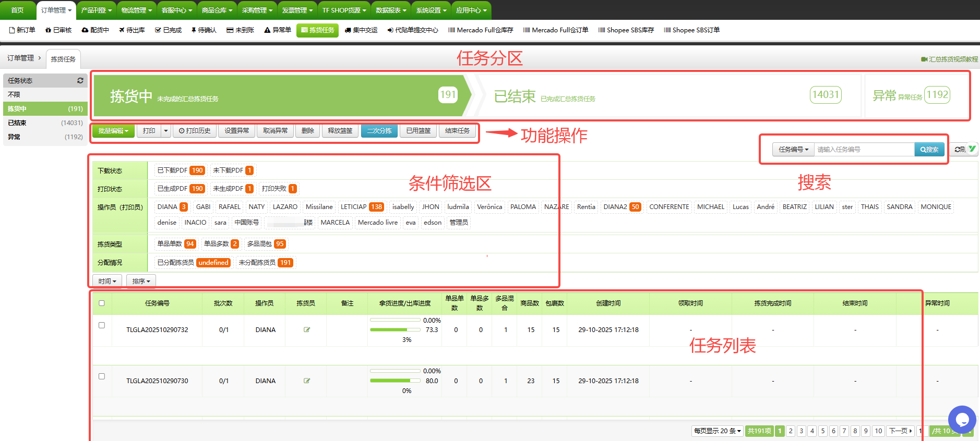Viewport: 980px width, 441px height.
Task: Go to 首页 home tab
Action: [x=17, y=10]
